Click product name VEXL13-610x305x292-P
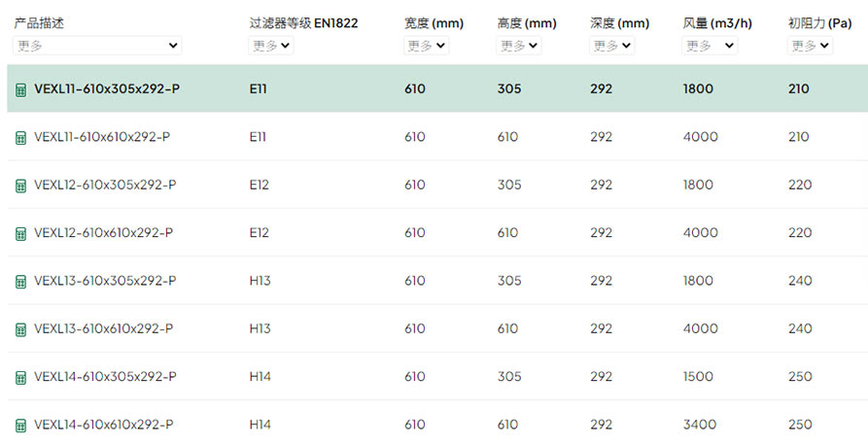This screenshot has width=868, height=444. (x=105, y=281)
